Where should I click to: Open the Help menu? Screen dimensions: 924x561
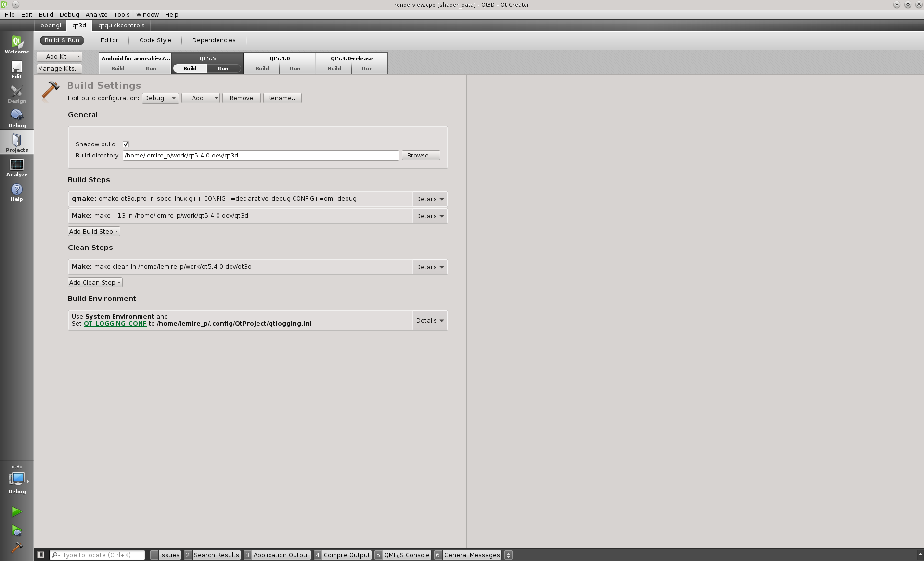pyautogui.click(x=171, y=14)
